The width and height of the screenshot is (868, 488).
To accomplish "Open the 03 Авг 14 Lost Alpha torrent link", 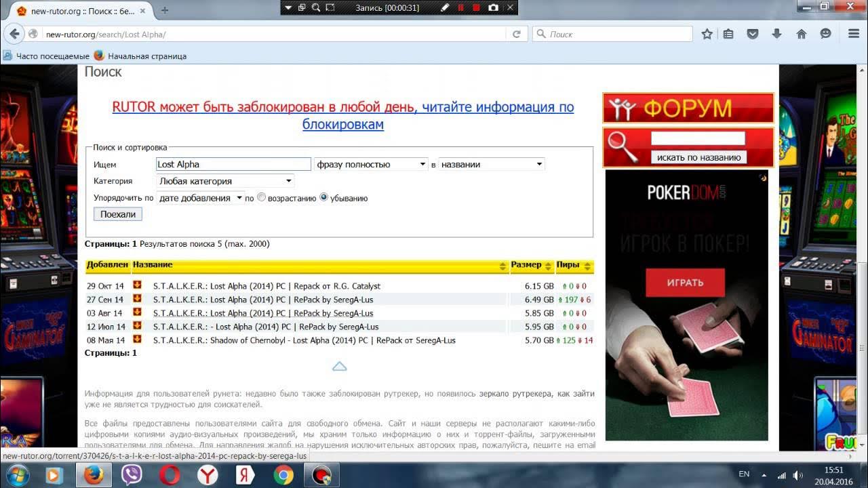I will 263,313.
